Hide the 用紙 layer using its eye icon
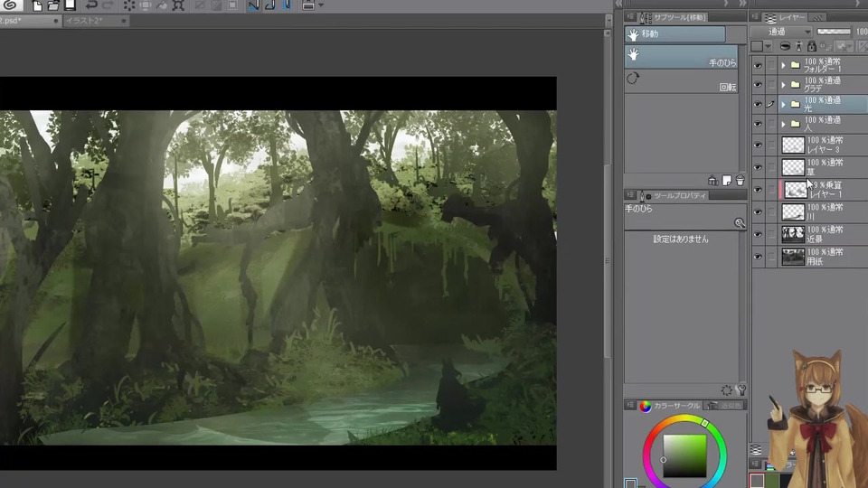 (758, 257)
